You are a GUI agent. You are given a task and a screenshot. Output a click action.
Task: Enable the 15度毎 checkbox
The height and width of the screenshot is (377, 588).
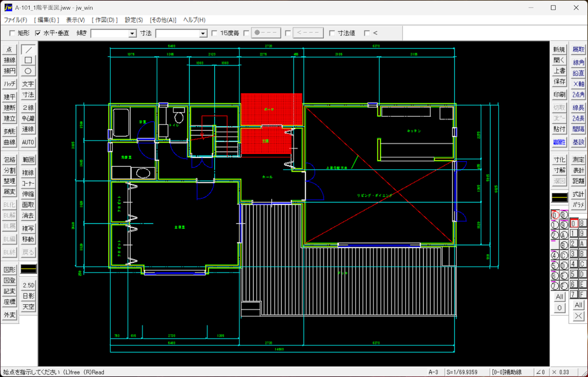tap(215, 33)
